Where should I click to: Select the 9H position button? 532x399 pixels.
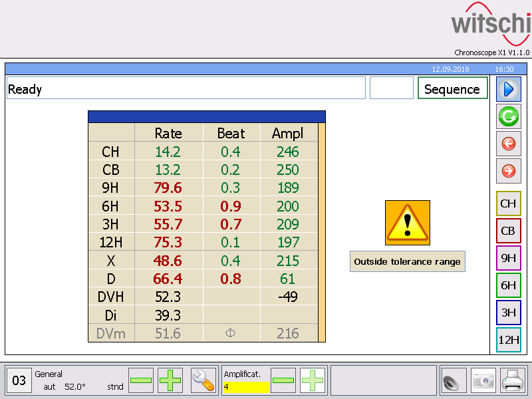pos(509,258)
